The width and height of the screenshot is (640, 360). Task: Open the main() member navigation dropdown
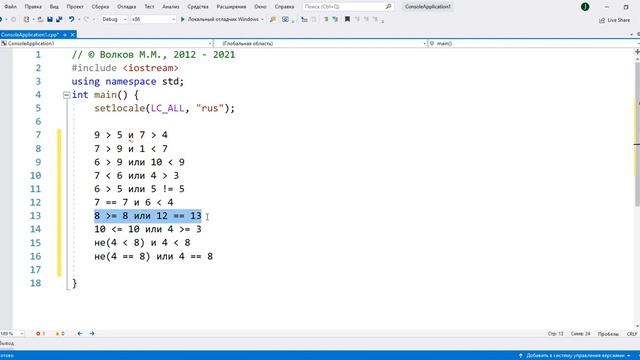point(534,43)
